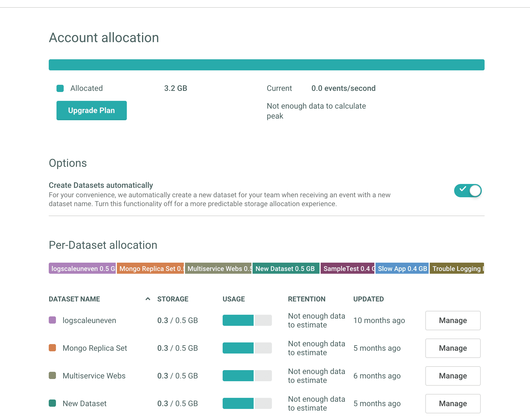Click the Account allocation progress bar
530x420 pixels.
click(266, 65)
